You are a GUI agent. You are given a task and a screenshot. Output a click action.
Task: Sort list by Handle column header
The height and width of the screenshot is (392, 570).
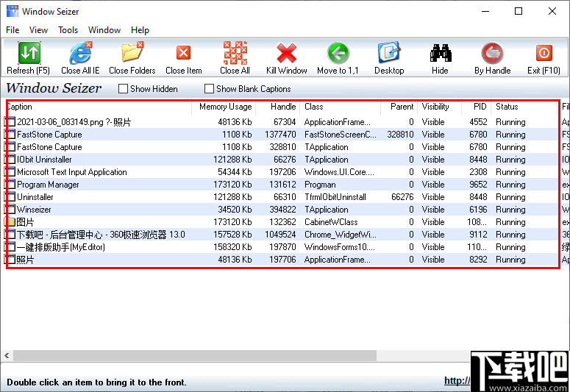coord(278,107)
